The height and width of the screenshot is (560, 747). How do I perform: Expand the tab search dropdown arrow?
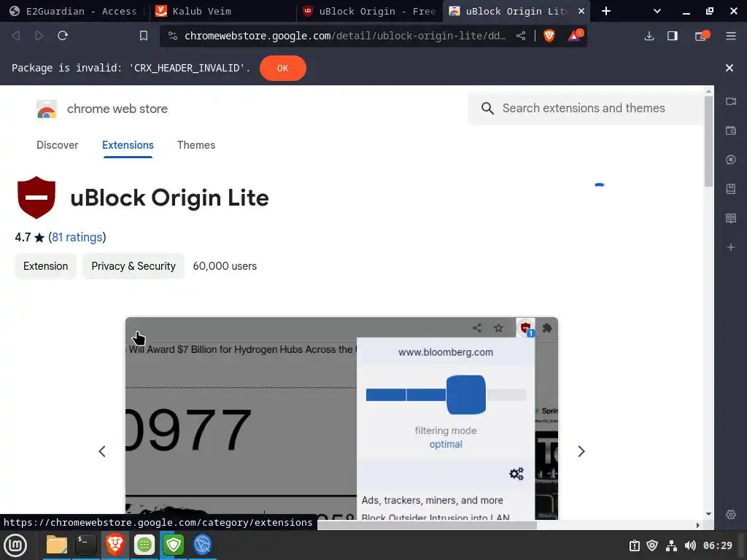[x=657, y=11]
